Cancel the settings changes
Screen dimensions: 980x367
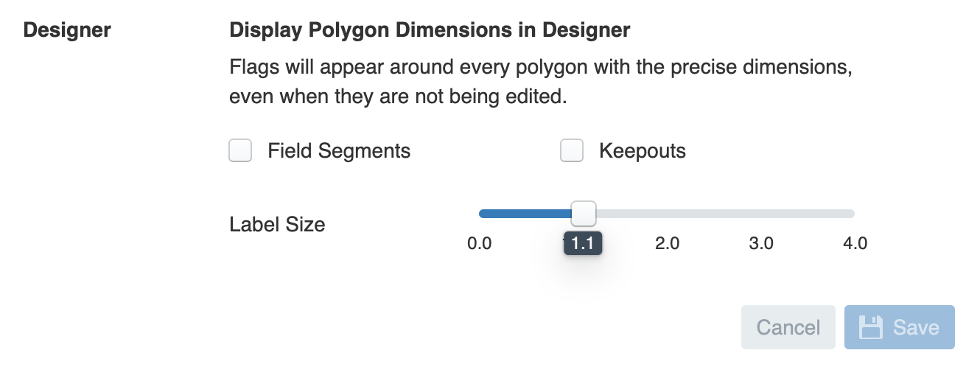(788, 327)
